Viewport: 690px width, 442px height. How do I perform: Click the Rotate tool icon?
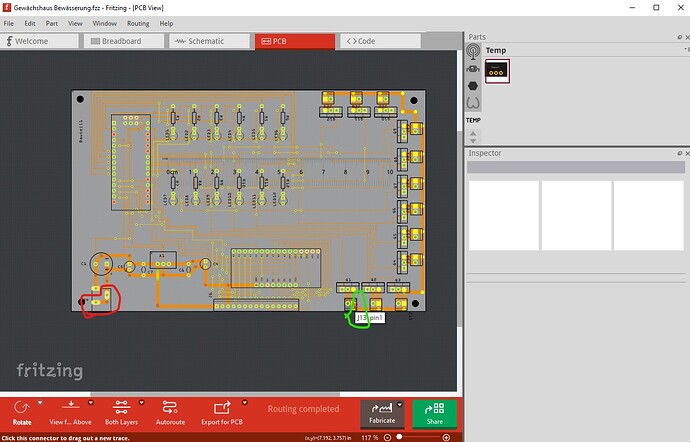coord(22,408)
